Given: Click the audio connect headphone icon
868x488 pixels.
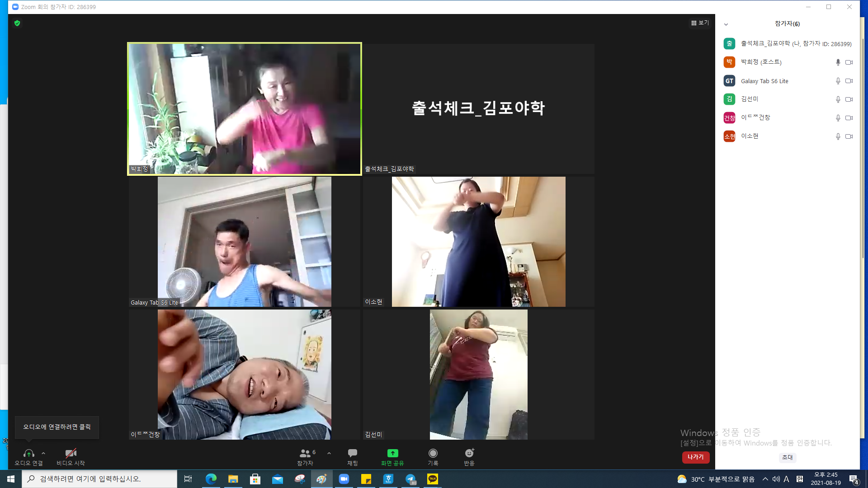Looking at the screenshot, I should (x=28, y=453).
